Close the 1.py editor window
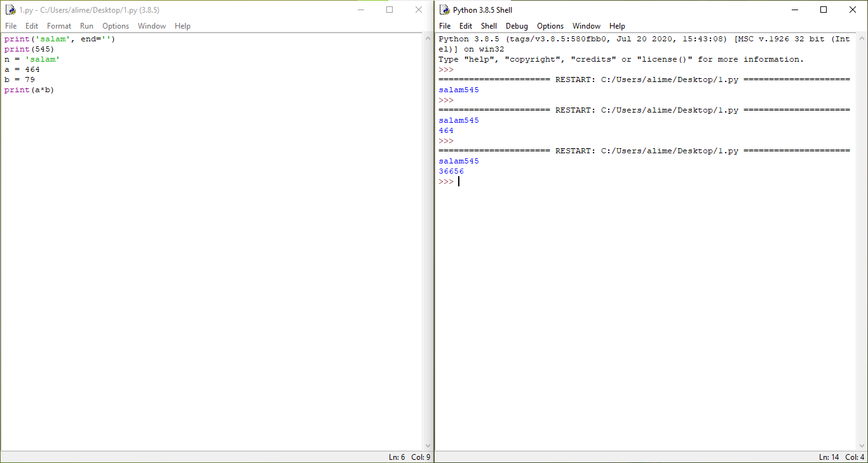The image size is (868, 463). [x=419, y=10]
